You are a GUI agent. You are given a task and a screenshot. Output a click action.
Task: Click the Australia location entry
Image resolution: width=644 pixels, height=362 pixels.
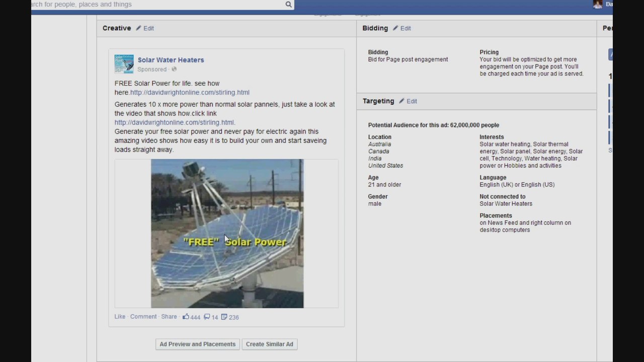(379, 144)
